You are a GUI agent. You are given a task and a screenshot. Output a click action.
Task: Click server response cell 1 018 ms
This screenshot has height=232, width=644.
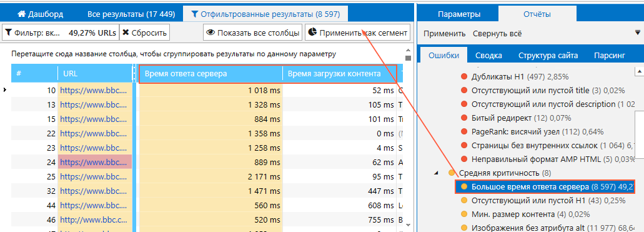pyautogui.click(x=211, y=91)
